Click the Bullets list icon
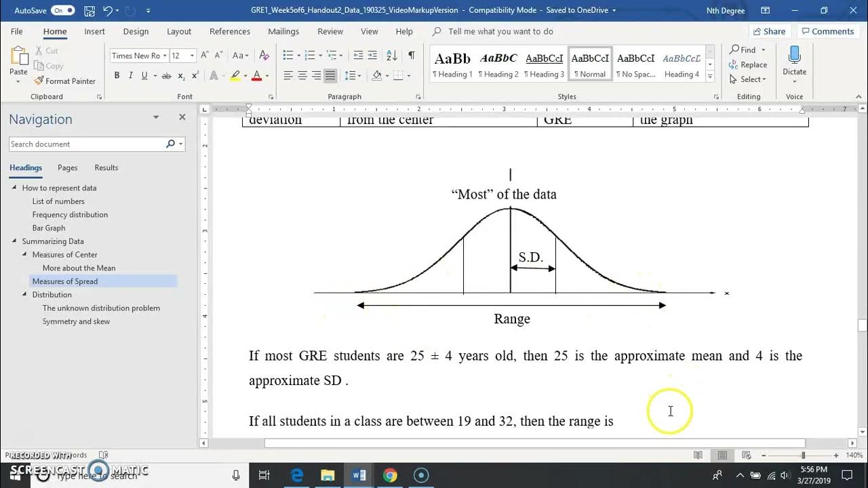868x488 pixels. coord(288,56)
